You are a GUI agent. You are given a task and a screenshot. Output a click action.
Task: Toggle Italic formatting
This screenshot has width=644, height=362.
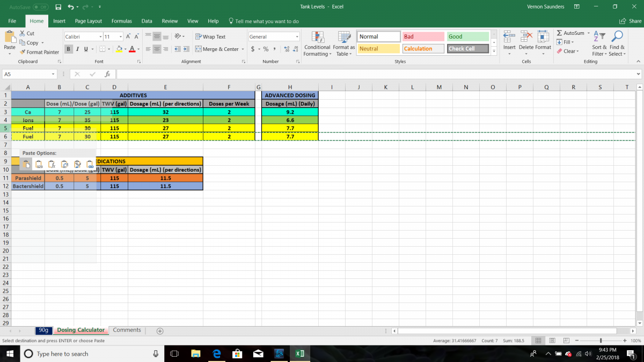coord(77,49)
